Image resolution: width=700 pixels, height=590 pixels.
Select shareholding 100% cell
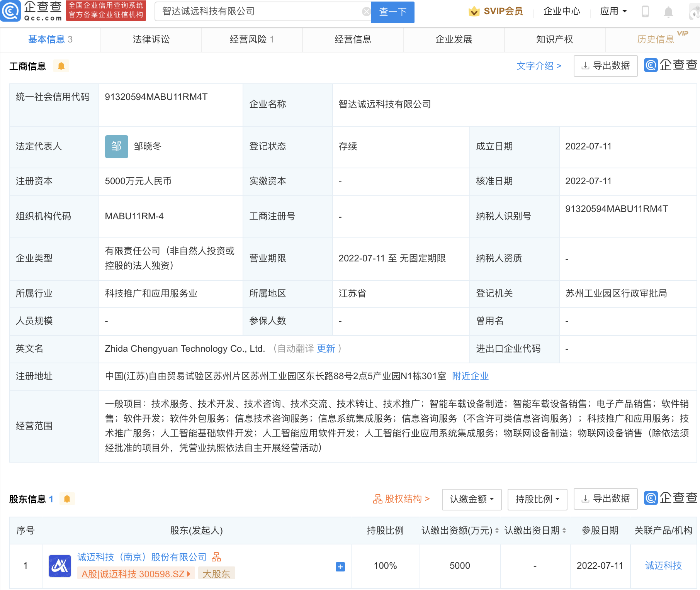(385, 566)
